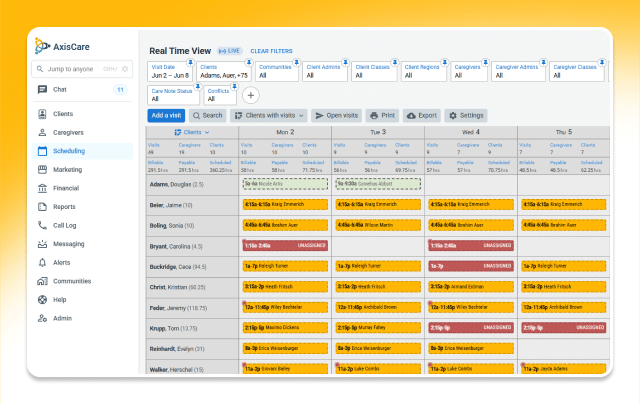Click the Export button
This screenshot has height=404, width=640.
pyautogui.click(x=422, y=115)
